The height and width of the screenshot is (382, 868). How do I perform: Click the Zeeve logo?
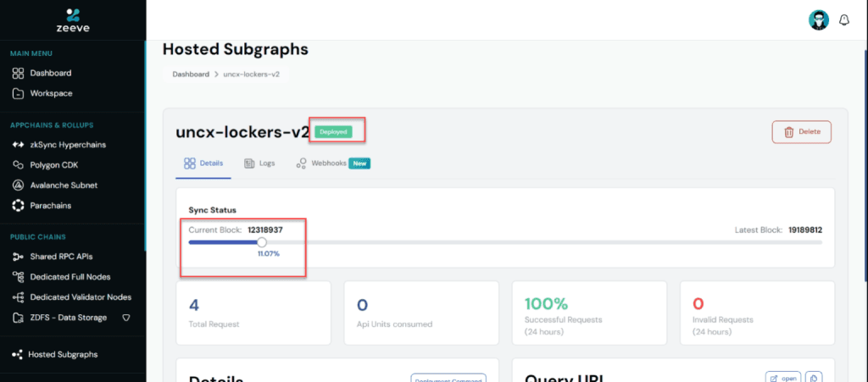coord(73,19)
